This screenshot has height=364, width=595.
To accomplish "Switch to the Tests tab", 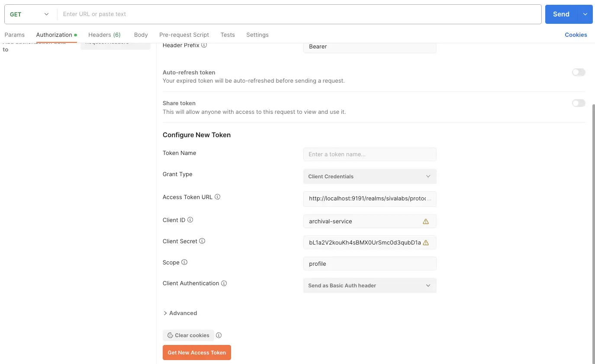I will (228, 35).
